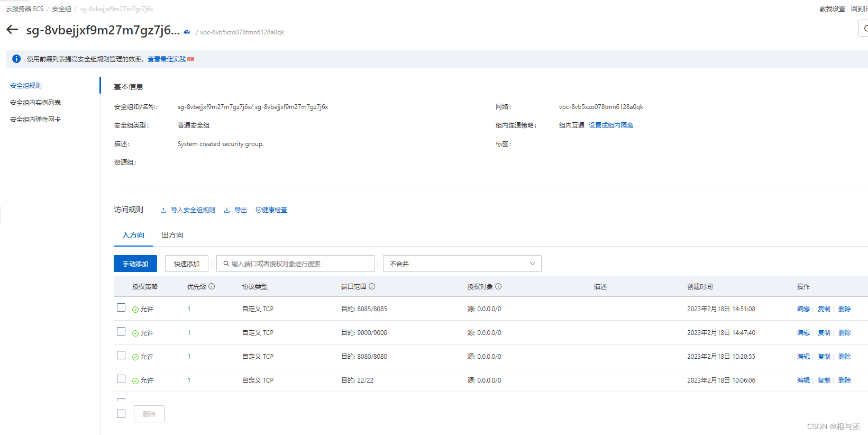
Task: Click the 目的: 22/22 port cell
Action: 358,380
